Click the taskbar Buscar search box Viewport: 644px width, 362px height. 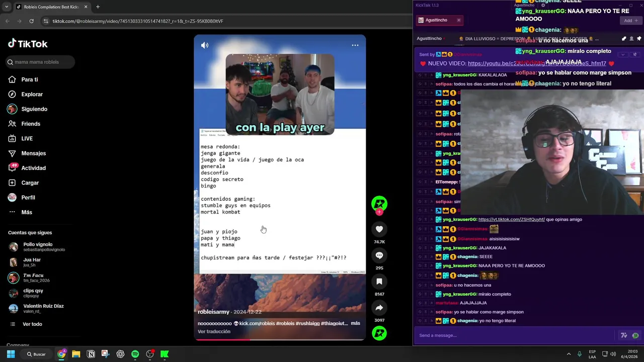(x=36, y=354)
